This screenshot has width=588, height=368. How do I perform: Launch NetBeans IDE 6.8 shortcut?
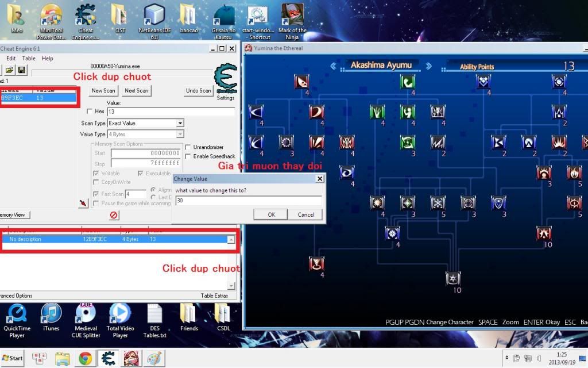pyautogui.click(x=154, y=22)
